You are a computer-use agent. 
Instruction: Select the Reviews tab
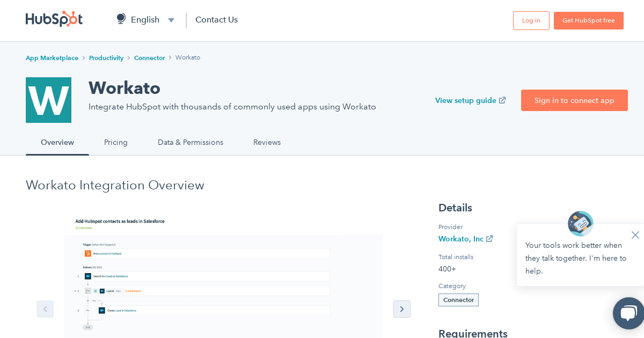point(267,142)
